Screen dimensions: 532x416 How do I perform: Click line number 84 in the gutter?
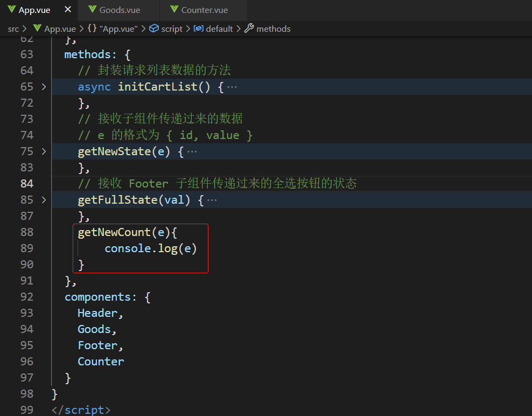tap(27, 184)
